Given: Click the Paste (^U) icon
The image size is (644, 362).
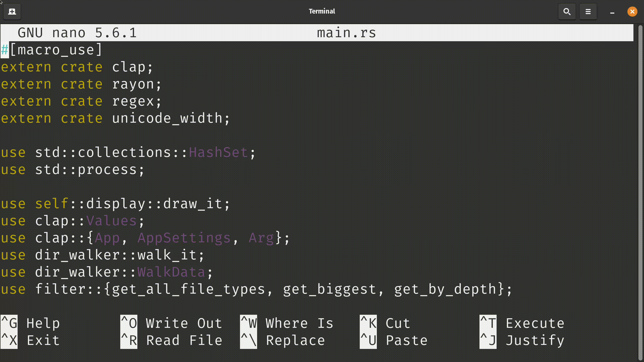Looking at the screenshot, I should tap(368, 340).
